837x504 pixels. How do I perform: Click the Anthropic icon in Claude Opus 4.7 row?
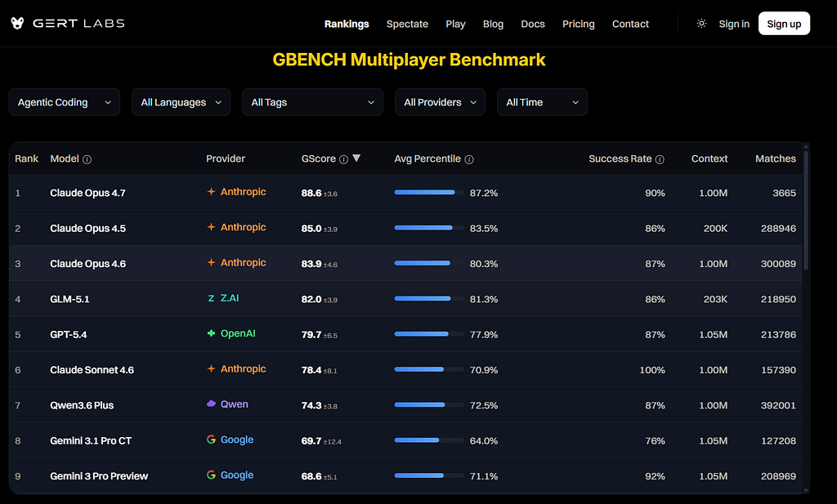point(212,191)
